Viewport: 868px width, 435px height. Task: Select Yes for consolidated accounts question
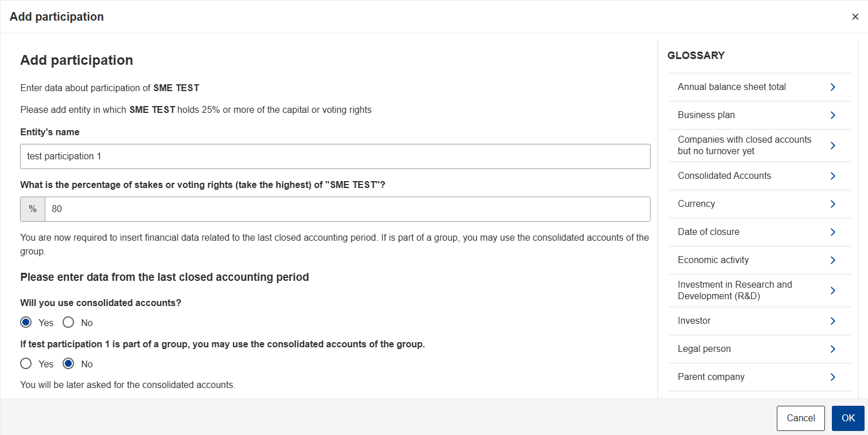tap(26, 323)
